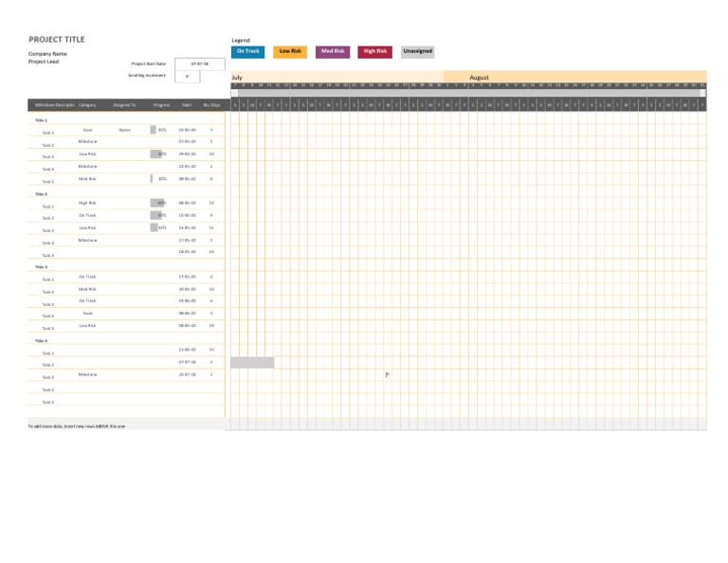728x563 pixels.
Task: Select the Unassigned legend box
Action: 418,51
